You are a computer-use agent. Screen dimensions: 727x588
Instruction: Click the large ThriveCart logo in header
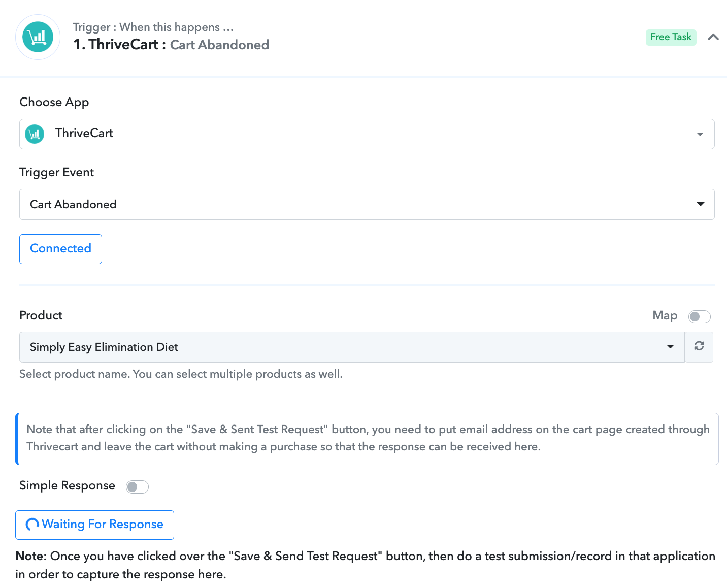(x=38, y=37)
